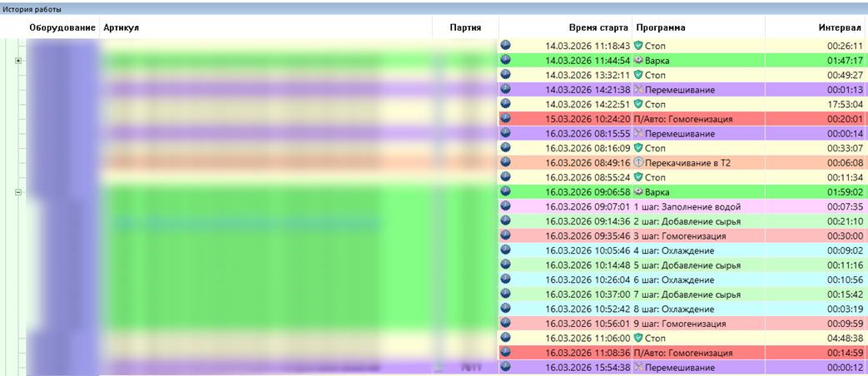Click the interval value 04:48:38
868x376 pixels.
pyautogui.click(x=845, y=338)
